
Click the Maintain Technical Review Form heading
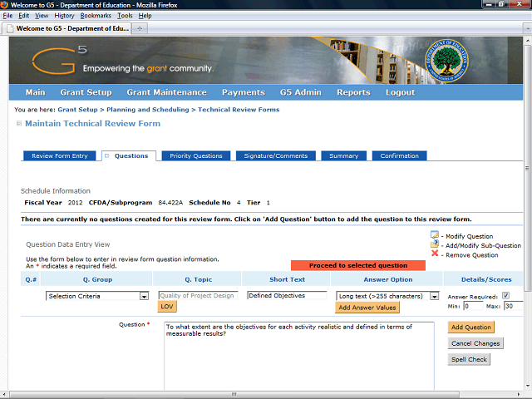point(92,124)
